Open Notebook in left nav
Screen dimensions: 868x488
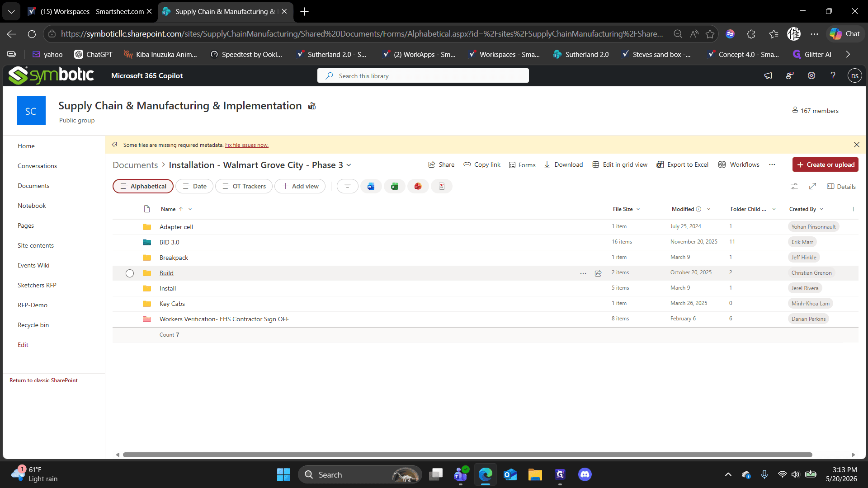click(x=32, y=206)
